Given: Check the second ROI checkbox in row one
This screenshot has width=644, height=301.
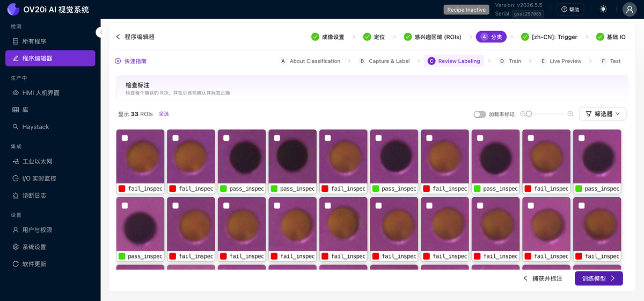Looking at the screenshot, I should click(175, 138).
